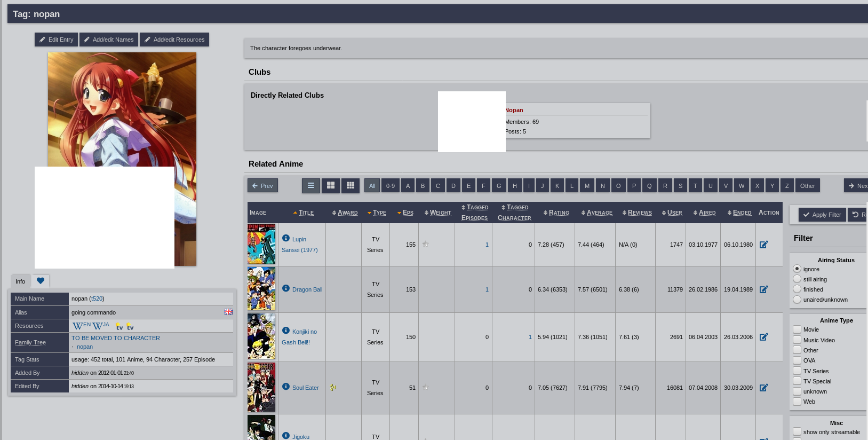This screenshot has height=440, width=868.
Task: Check the Movie anime type
Action: point(797,329)
